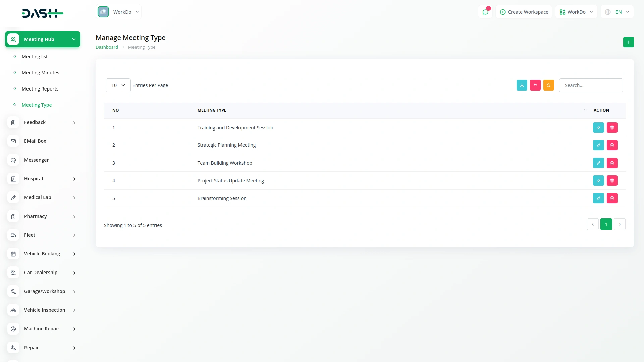Select page 1 in pagination
644x362 pixels.
[x=606, y=224]
